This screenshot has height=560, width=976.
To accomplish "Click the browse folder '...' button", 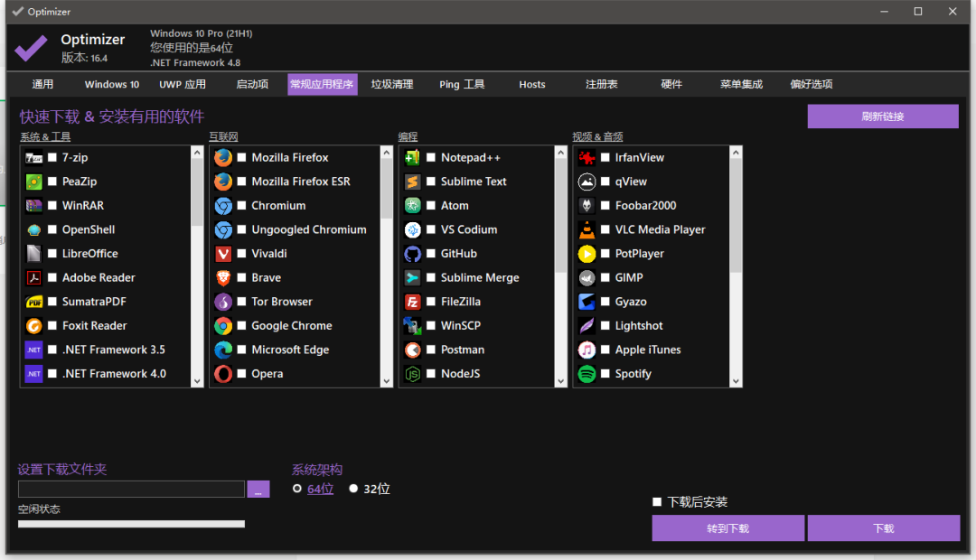I will click(258, 489).
